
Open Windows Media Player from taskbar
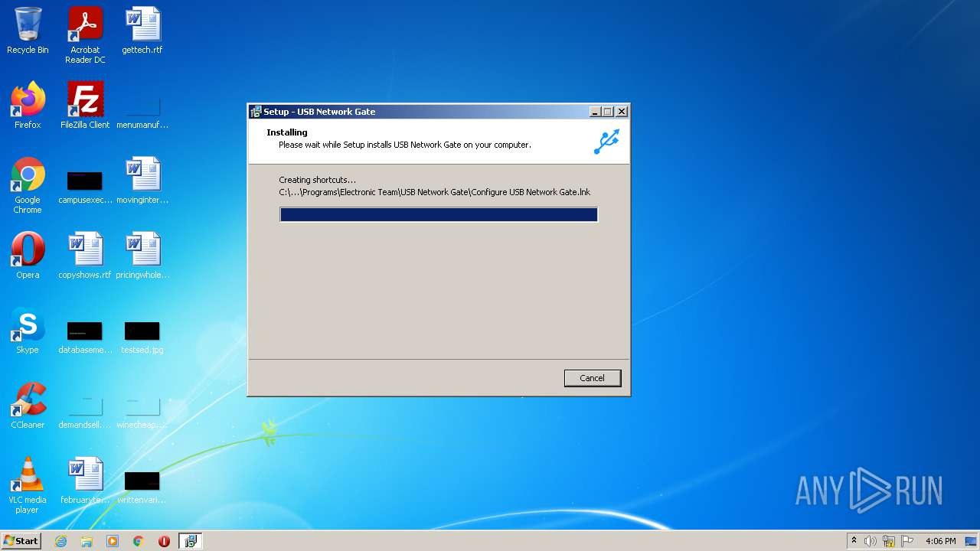[x=113, y=541]
